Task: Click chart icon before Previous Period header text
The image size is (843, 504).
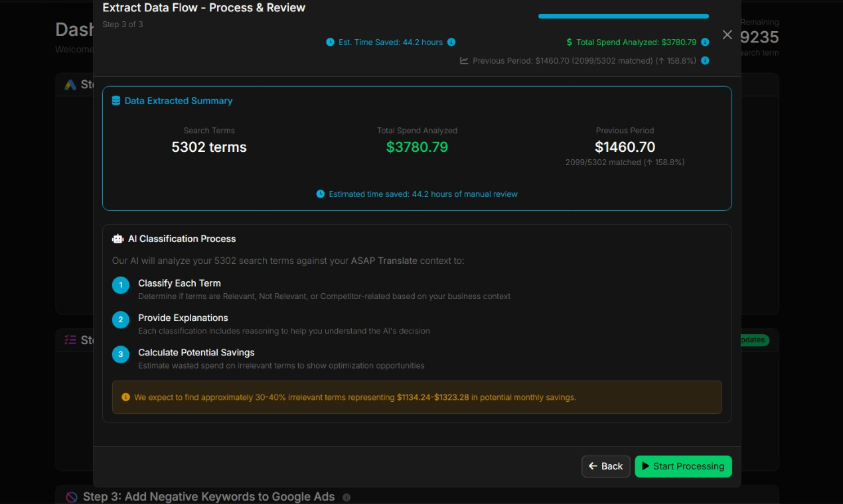Action: click(x=464, y=61)
